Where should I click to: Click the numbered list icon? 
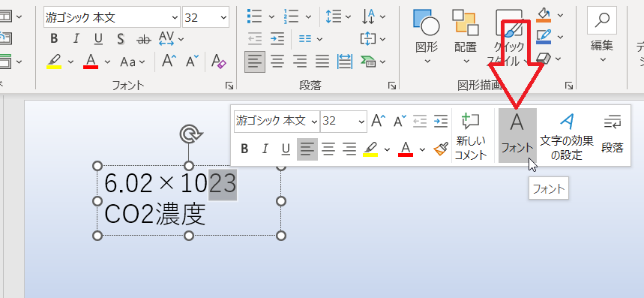[290, 17]
